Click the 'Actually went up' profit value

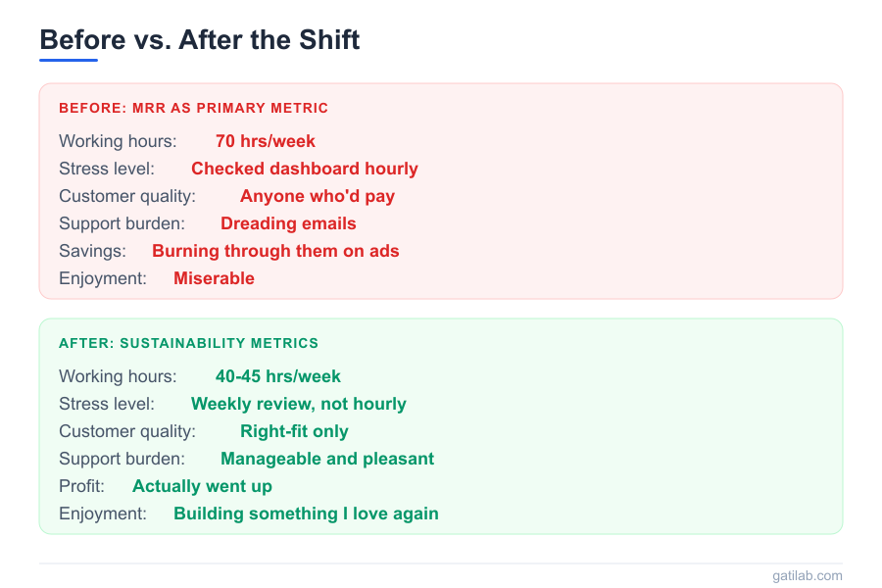click(x=202, y=486)
